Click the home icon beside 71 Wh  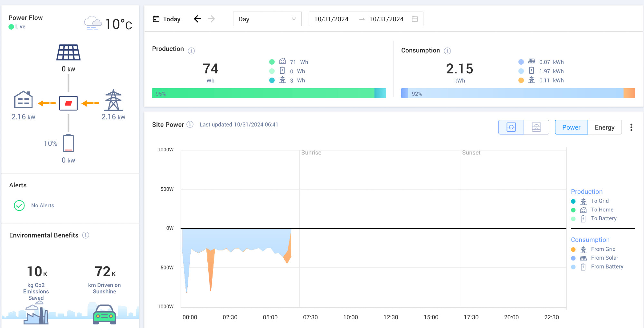282,61
